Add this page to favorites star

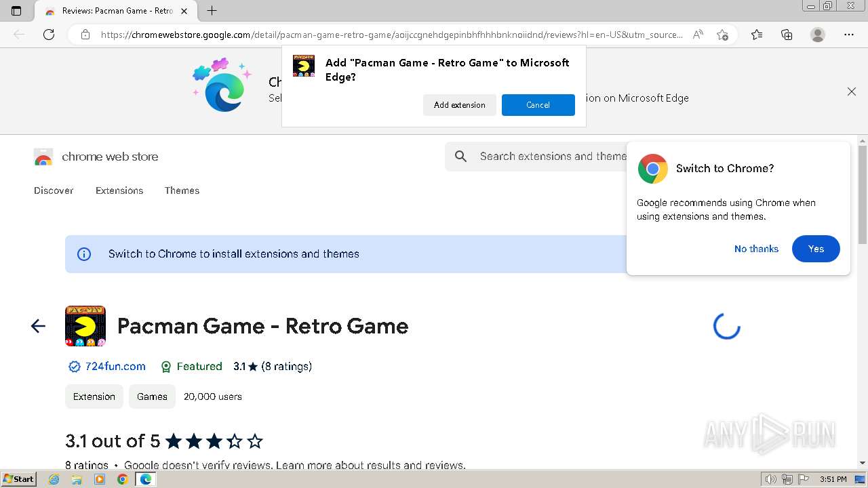click(722, 35)
